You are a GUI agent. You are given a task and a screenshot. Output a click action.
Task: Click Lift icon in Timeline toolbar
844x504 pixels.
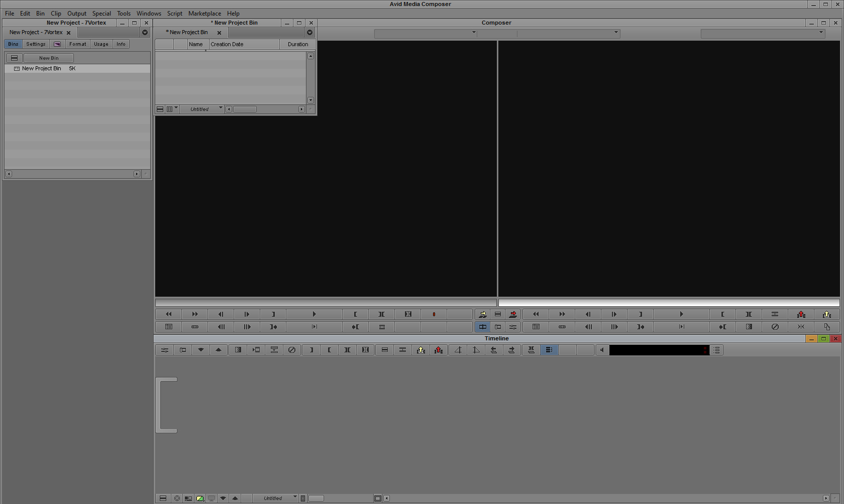coord(421,350)
